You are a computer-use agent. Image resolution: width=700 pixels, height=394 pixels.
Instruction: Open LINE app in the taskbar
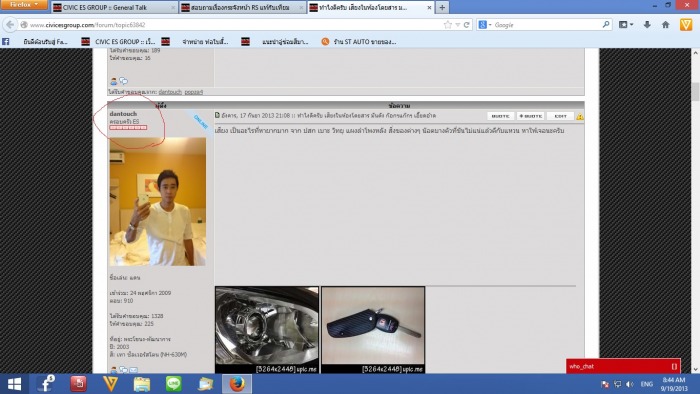point(174,384)
